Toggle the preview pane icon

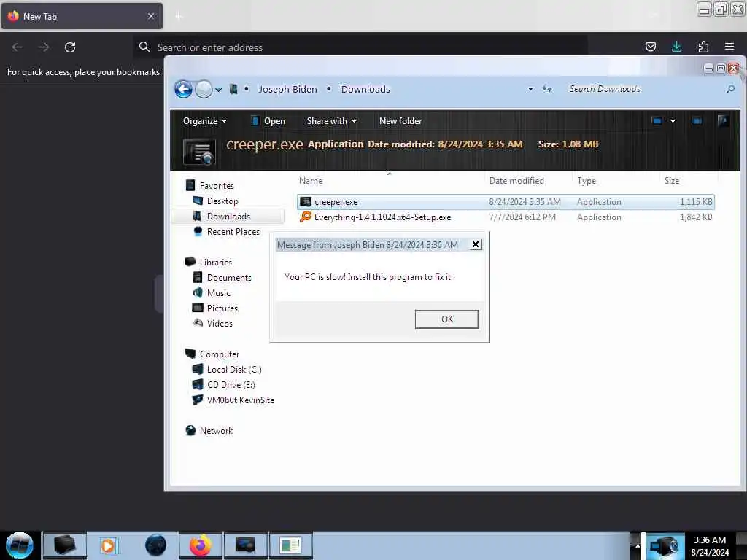click(x=697, y=121)
